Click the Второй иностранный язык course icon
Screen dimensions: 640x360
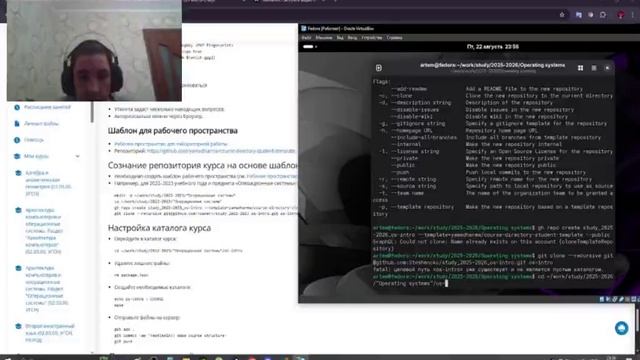click(18, 327)
